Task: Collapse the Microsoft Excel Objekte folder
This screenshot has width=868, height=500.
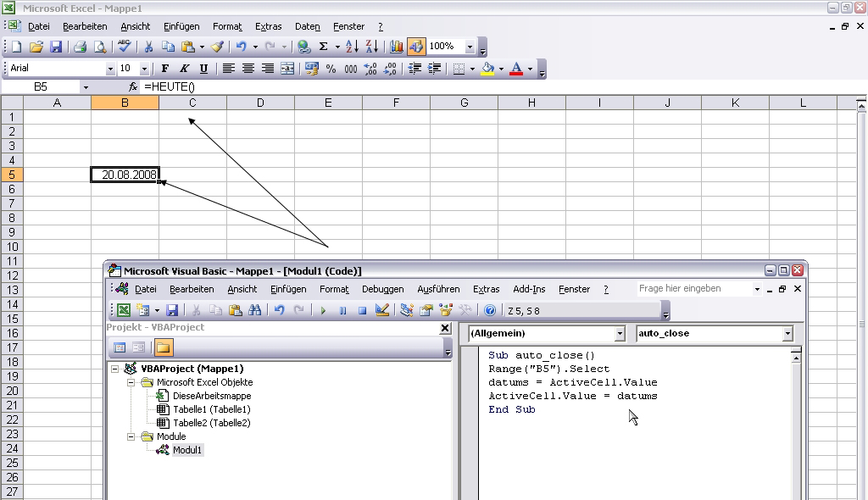Action: 131,382
